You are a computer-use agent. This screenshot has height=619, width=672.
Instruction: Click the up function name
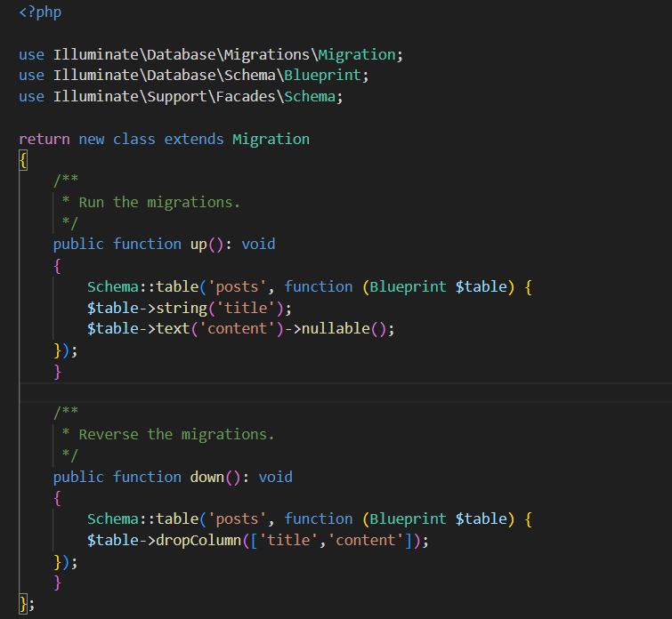[x=198, y=244]
